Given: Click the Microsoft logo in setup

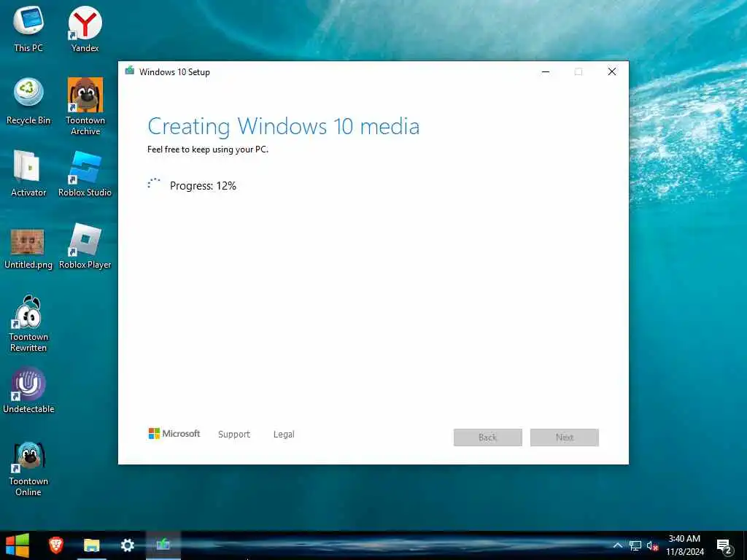Looking at the screenshot, I should [174, 433].
